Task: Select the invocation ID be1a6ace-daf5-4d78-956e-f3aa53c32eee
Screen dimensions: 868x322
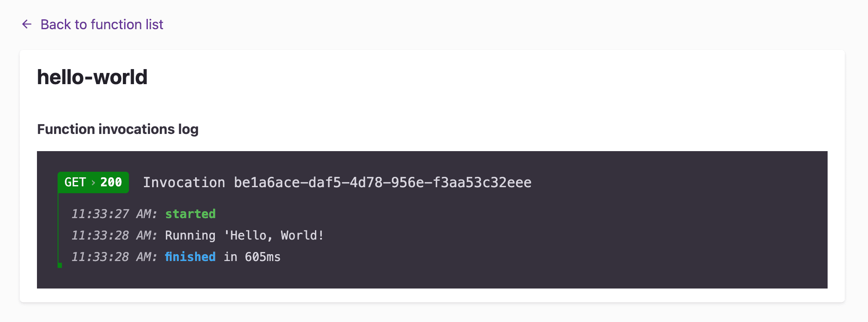Action: [382, 182]
